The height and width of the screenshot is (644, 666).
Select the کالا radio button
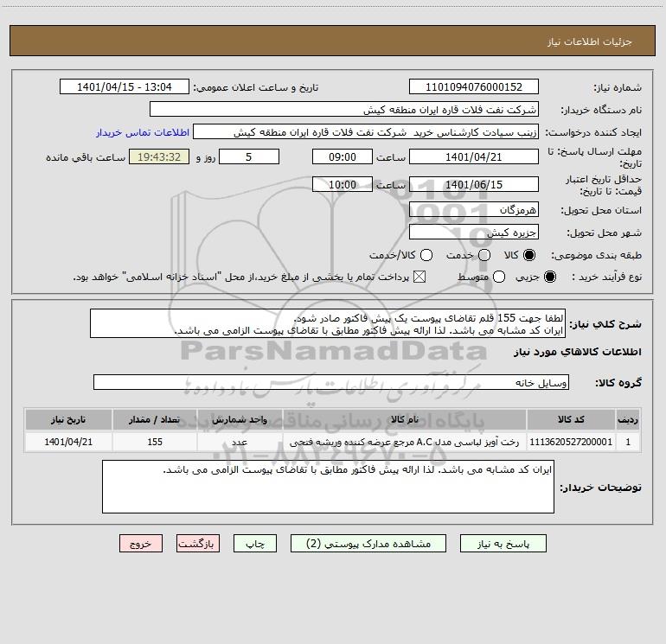tap(529, 255)
